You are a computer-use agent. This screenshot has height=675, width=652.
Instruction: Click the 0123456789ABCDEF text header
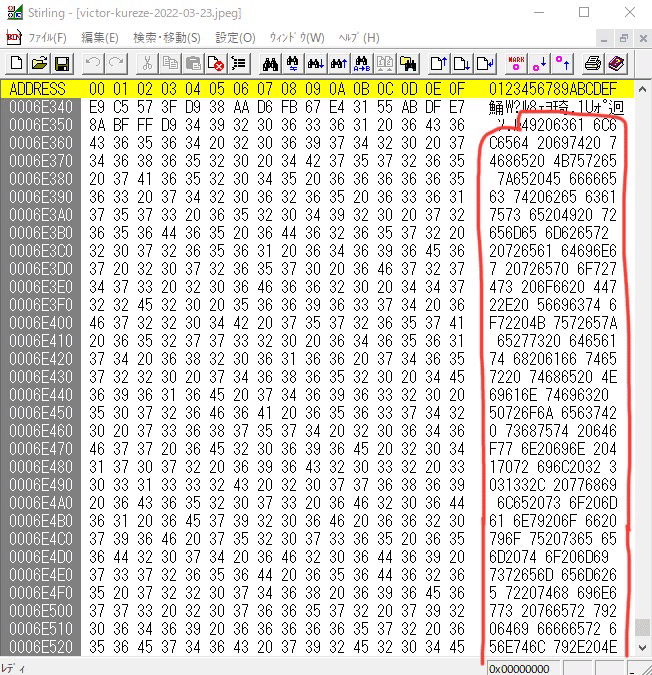[x=553, y=89]
